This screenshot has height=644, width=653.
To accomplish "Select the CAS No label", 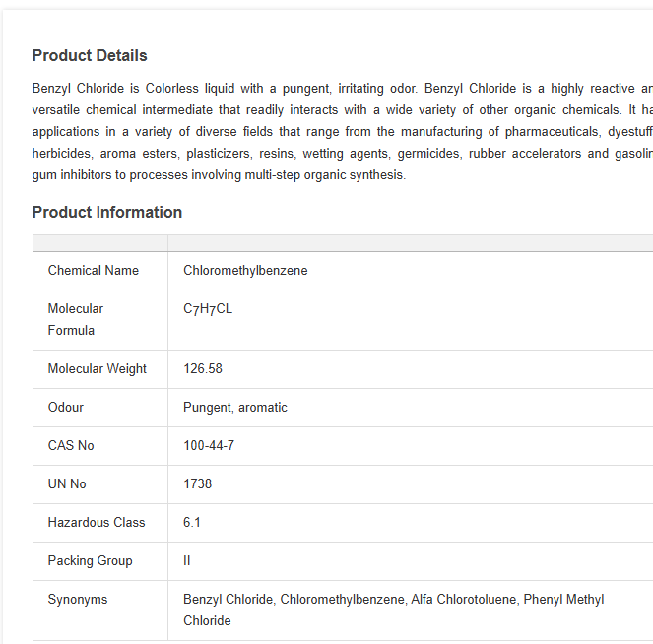I will (x=71, y=446).
